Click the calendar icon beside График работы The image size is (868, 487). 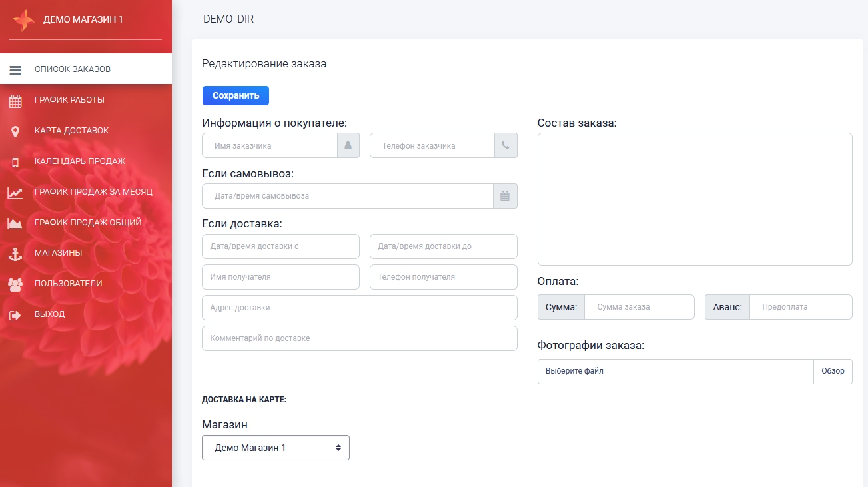click(x=15, y=101)
